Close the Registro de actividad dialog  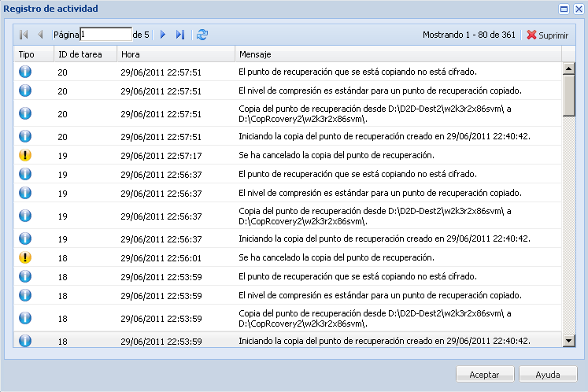click(579, 9)
